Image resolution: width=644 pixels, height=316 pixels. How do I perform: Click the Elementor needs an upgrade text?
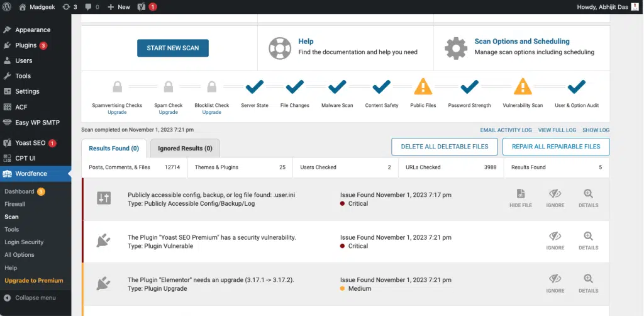tap(211, 280)
